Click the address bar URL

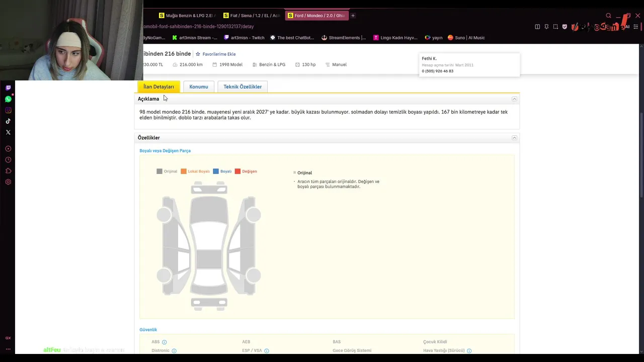[x=199, y=26]
